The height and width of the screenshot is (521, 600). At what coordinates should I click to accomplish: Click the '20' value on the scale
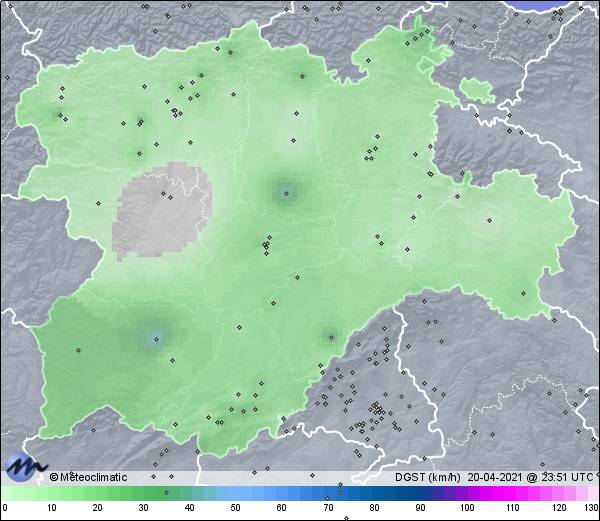tap(97, 508)
